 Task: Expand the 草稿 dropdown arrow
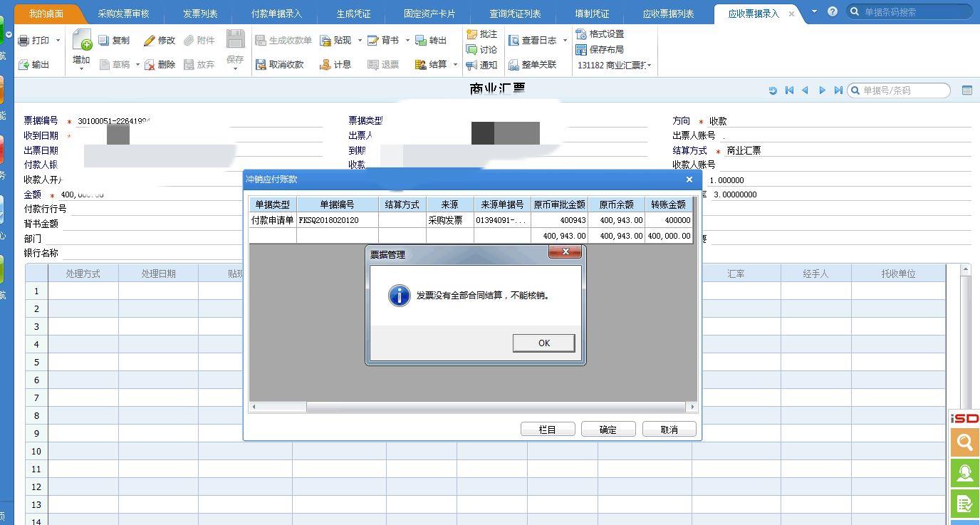coord(137,65)
